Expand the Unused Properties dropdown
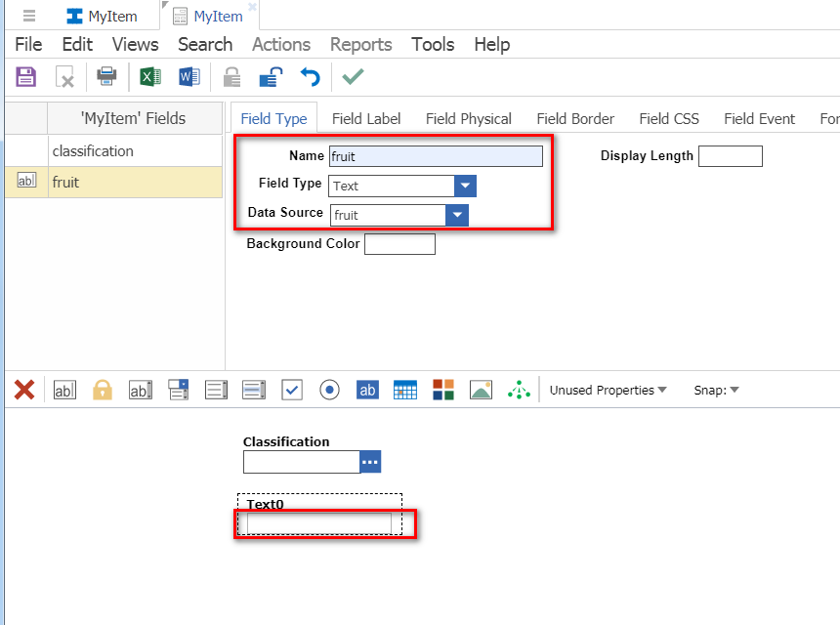Image resolution: width=840 pixels, height=625 pixels. (x=609, y=390)
